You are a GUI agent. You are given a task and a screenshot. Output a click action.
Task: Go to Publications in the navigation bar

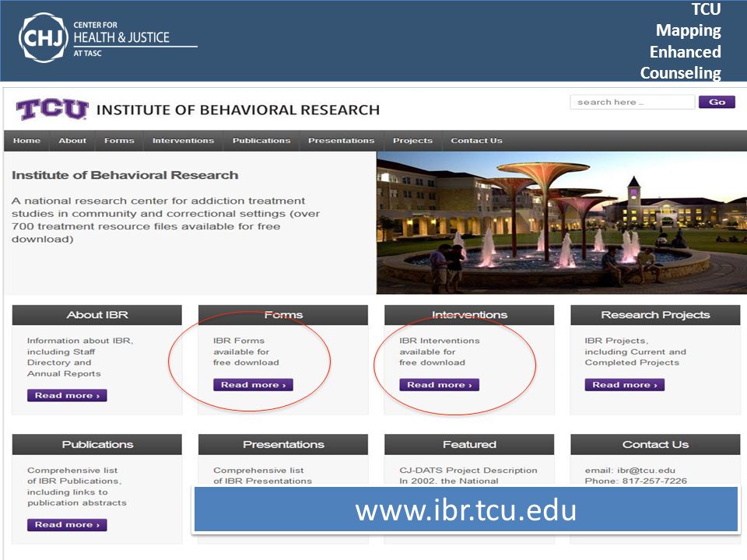pos(261,141)
